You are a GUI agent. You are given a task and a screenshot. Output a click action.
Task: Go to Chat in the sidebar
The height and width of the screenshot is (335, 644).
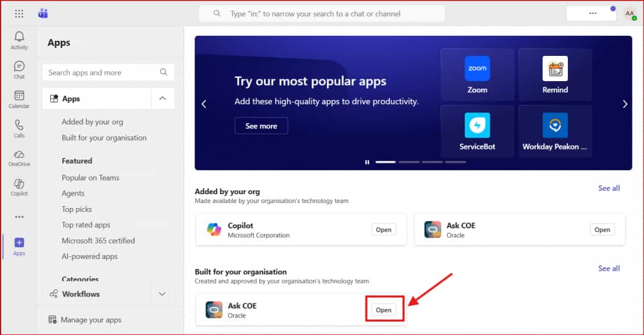click(19, 70)
